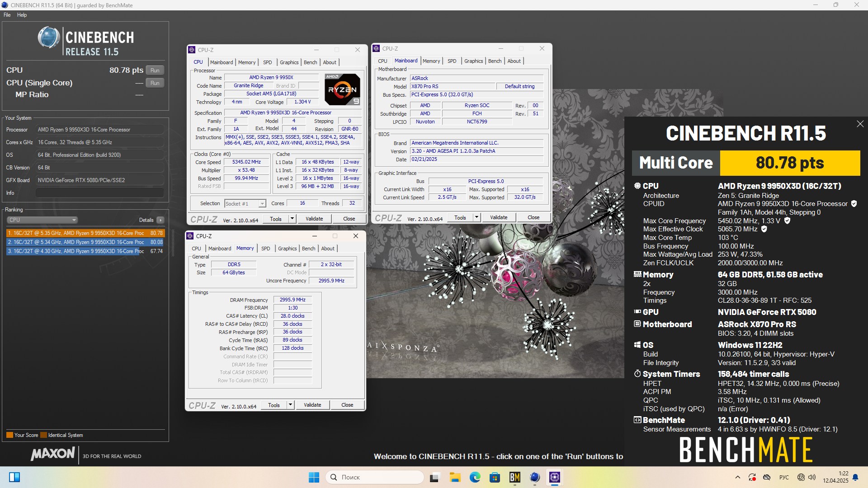The height and width of the screenshot is (488, 868).
Task: Click the System Timers stopwatch icon
Action: (x=637, y=374)
